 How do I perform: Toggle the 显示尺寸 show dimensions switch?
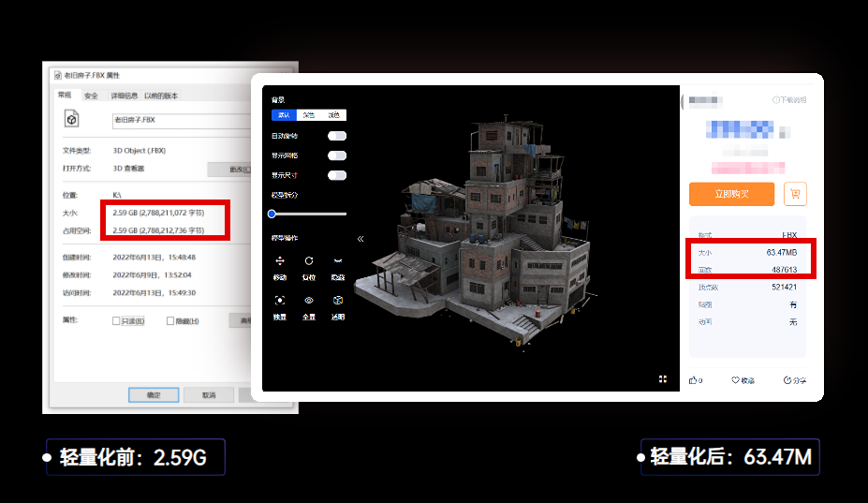[x=337, y=175]
